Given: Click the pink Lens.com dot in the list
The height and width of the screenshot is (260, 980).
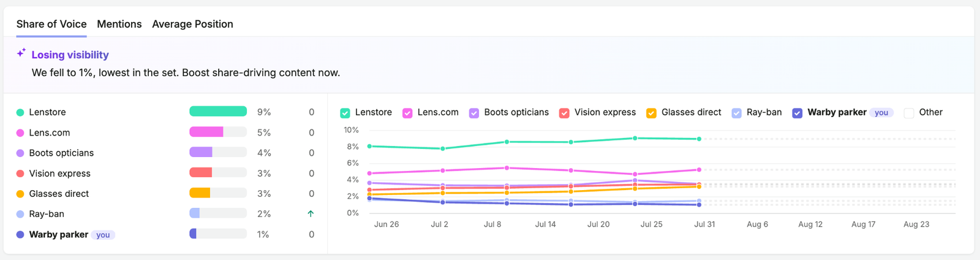Looking at the screenshot, I should click(x=20, y=132).
